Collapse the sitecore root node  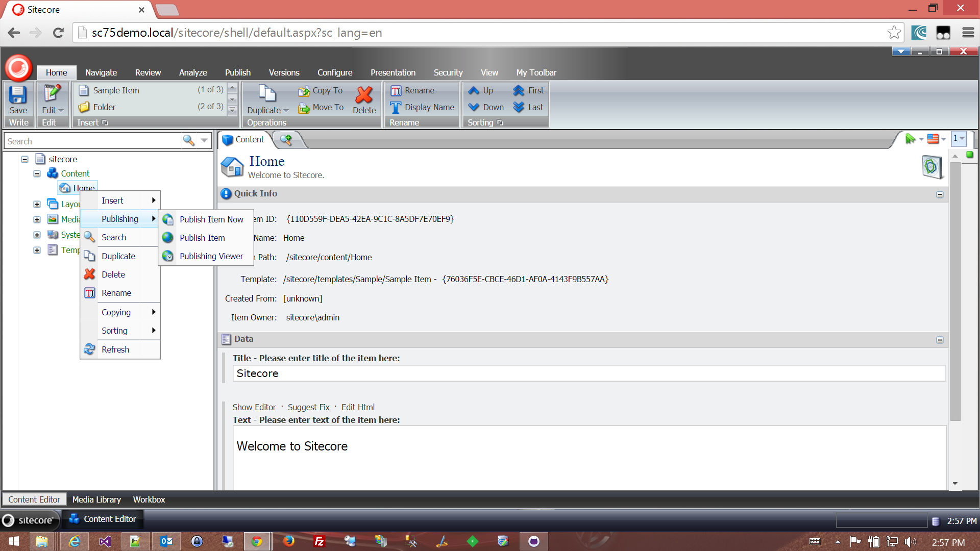click(24, 159)
